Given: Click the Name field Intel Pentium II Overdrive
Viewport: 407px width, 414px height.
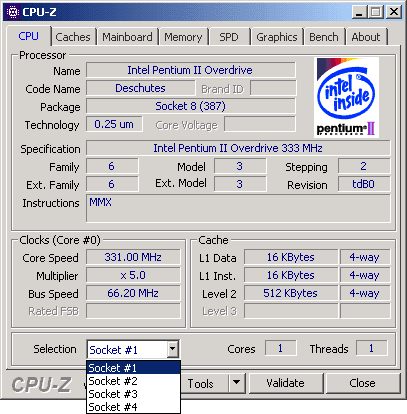Looking at the screenshot, I should tap(190, 70).
